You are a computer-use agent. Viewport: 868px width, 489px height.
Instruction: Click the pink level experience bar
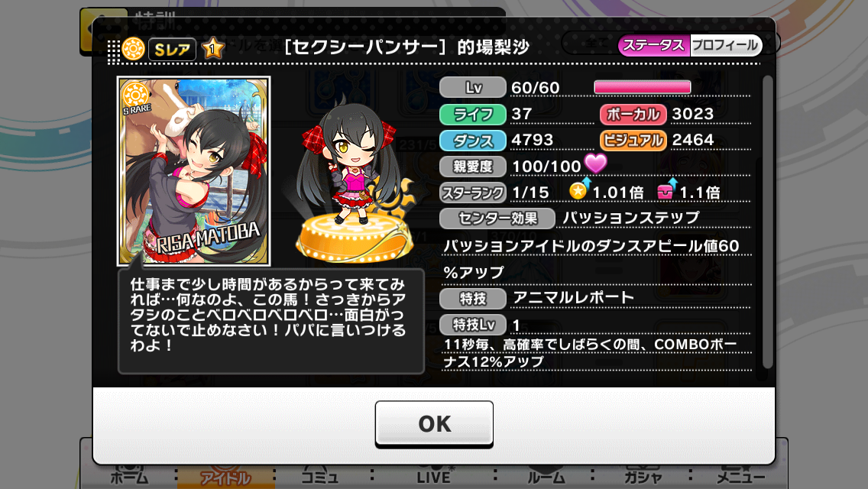point(642,87)
